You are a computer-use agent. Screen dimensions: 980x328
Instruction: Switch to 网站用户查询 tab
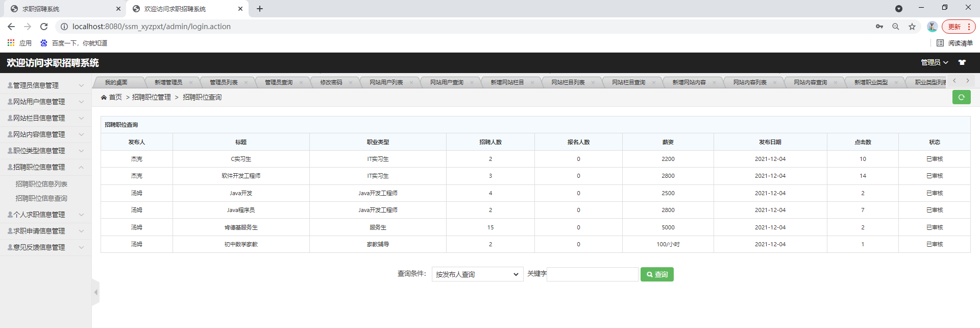pyautogui.click(x=447, y=82)
